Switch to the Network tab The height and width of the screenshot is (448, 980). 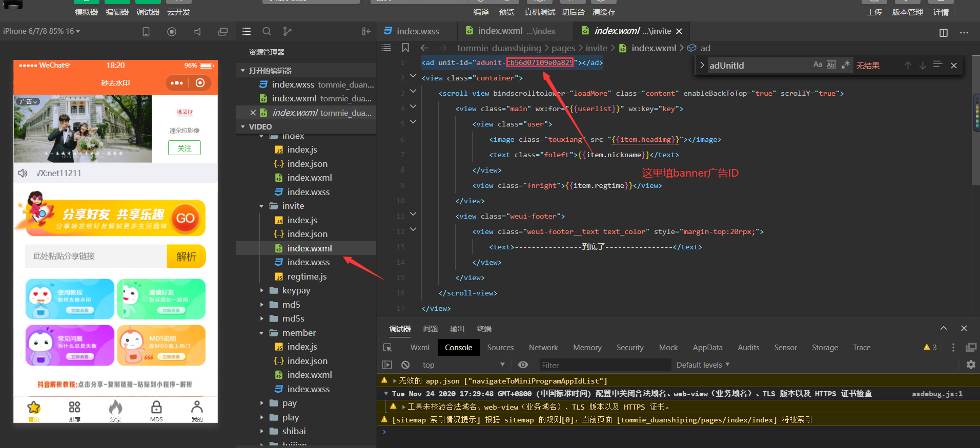543,348
